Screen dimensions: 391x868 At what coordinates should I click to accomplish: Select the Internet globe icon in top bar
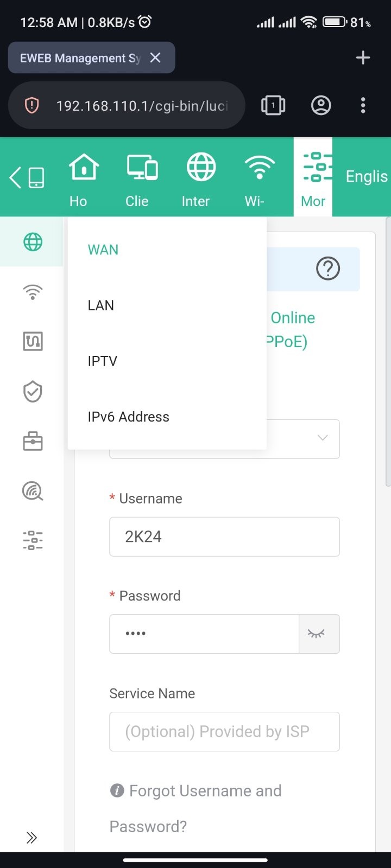tap(200, 178)
